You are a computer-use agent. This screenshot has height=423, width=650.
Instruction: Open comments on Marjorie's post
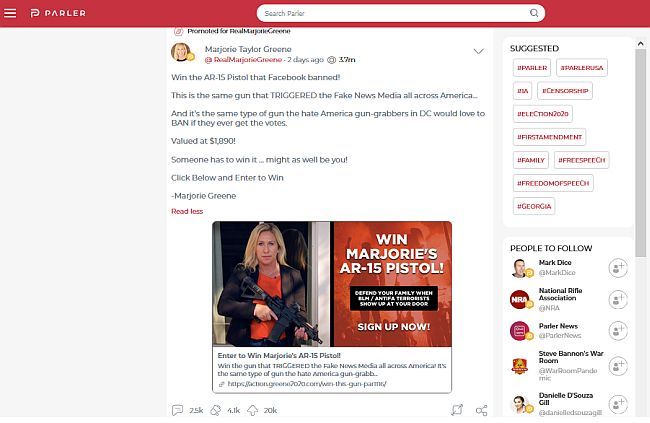tap(177, 410)
